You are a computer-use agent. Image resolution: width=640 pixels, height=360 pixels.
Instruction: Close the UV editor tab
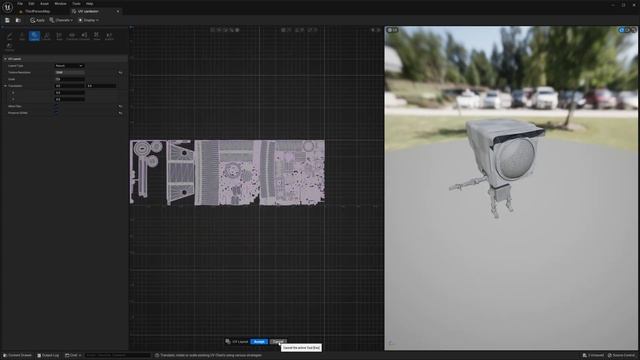coord(118,11)
